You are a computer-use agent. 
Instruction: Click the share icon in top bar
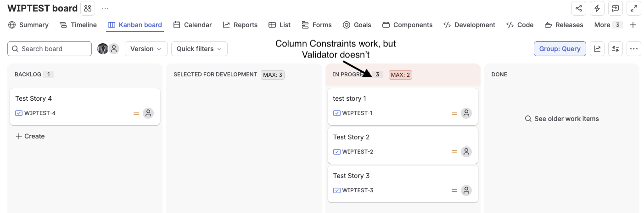click(579, 8)
